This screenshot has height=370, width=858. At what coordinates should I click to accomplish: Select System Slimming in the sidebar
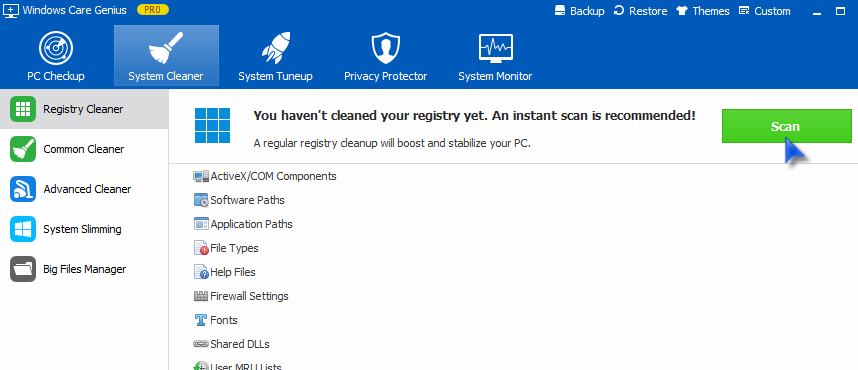coord(84,229)
